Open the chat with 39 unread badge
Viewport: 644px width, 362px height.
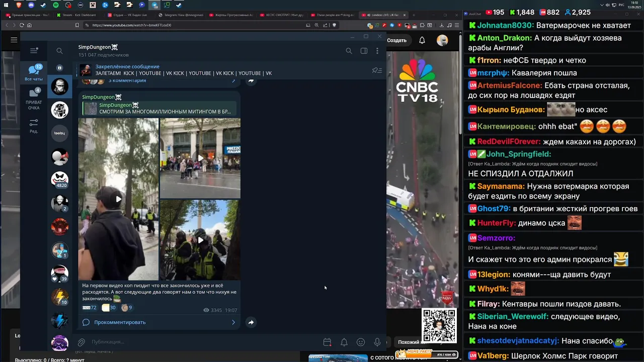pos(59,274)
